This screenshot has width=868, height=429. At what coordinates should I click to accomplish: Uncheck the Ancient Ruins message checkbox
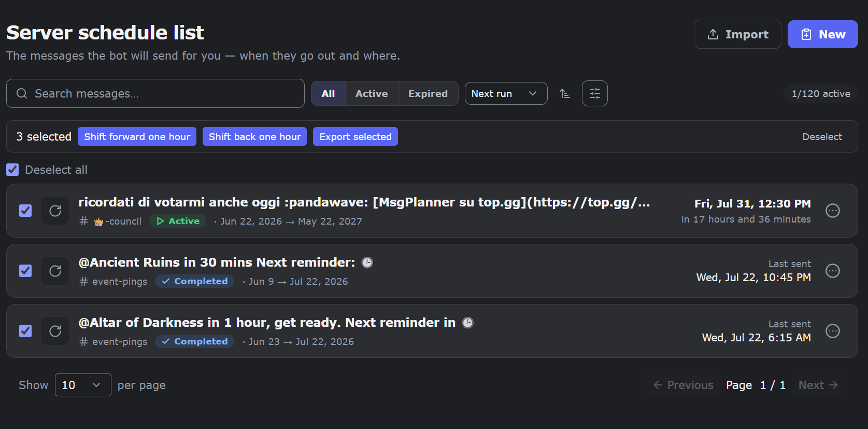click(25, 271)
